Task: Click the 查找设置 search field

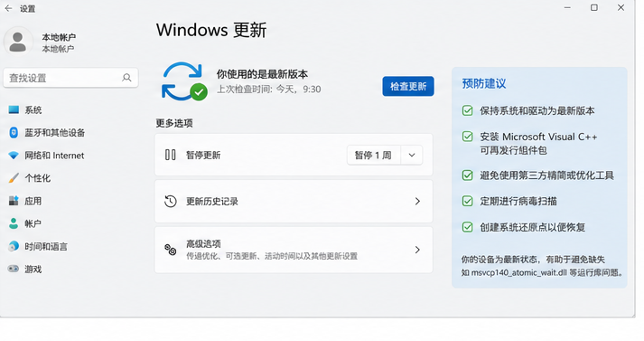Action: click(x=70, y=78)
